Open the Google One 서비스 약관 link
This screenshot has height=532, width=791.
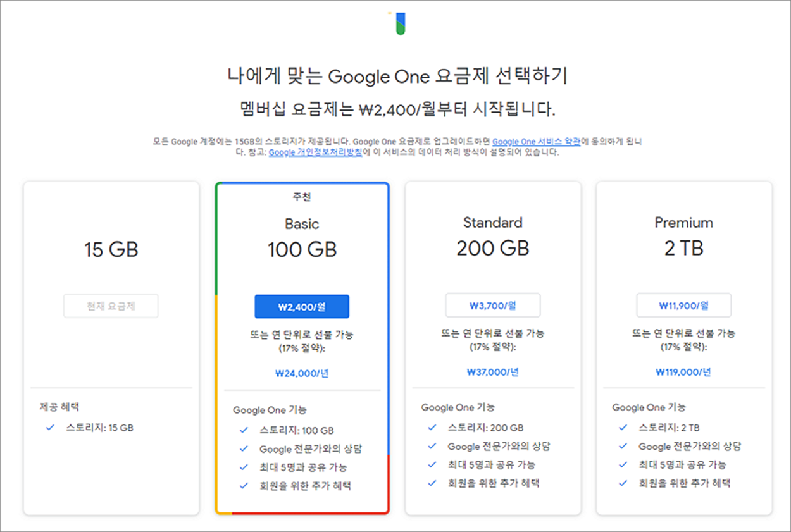[x=537, y=141]
